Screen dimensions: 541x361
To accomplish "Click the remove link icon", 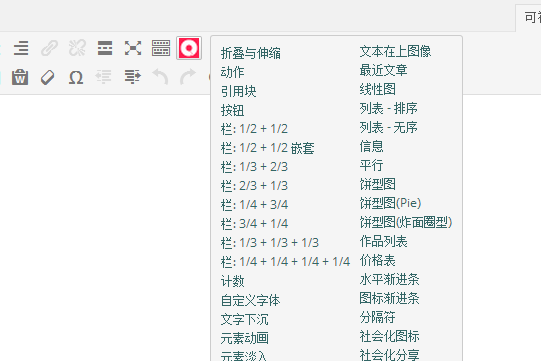I will 77,48.
